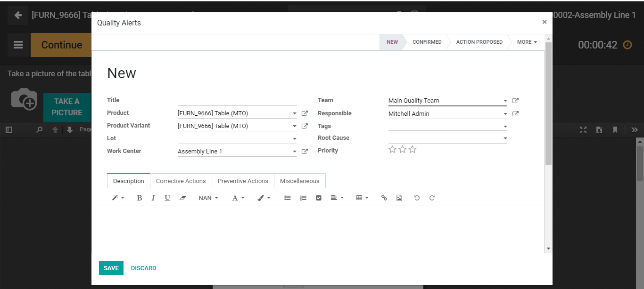Open the MORE status dropdown
Screen dimensions: 644x289
[527, 42]
